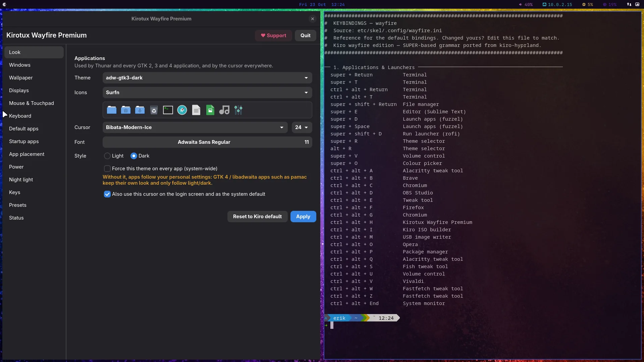Click the music note preview icon
644x362 pixels.
(x=224, y=110)
